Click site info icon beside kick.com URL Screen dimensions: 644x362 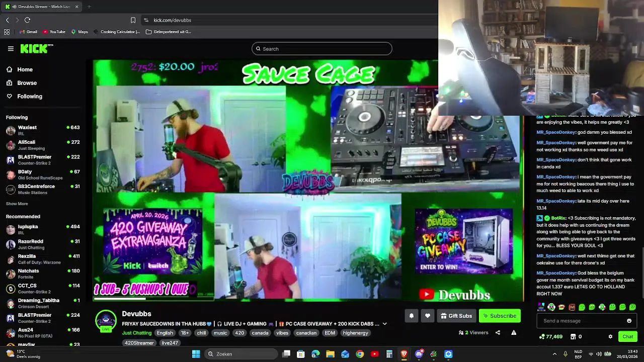pyautogui.click(x=146, y=20)
